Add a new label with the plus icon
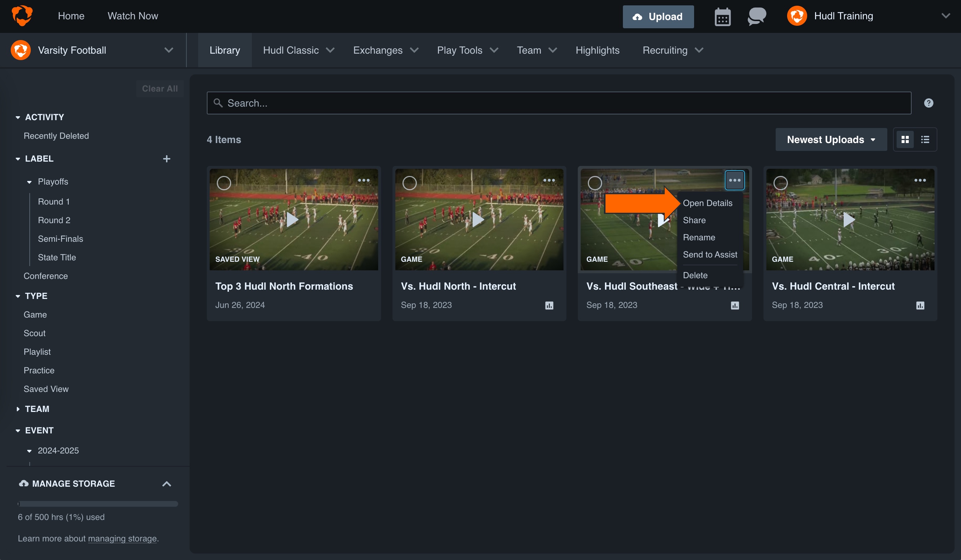The height and width of the screenshot is (560, 961). pyautogui.click(x=167, y=158)
